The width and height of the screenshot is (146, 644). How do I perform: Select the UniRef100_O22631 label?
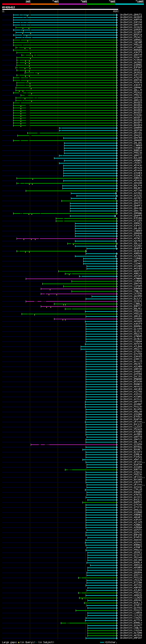coord(131,301)
